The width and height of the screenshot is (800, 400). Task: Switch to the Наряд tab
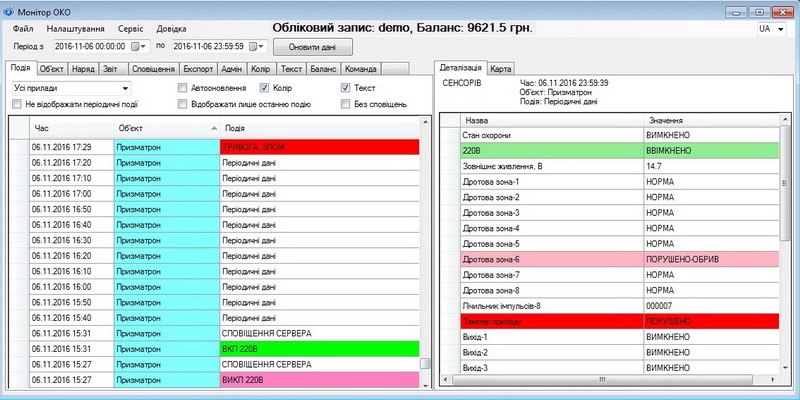click(83, 69)
